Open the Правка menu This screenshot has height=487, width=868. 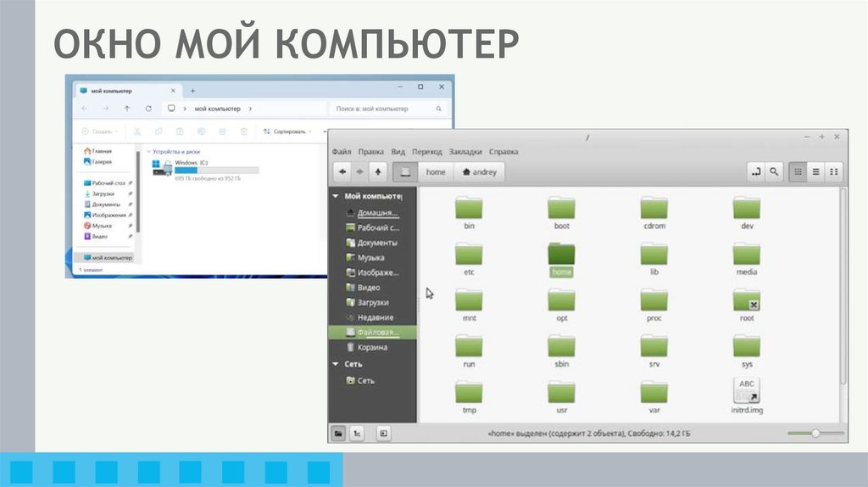[370, 151]
